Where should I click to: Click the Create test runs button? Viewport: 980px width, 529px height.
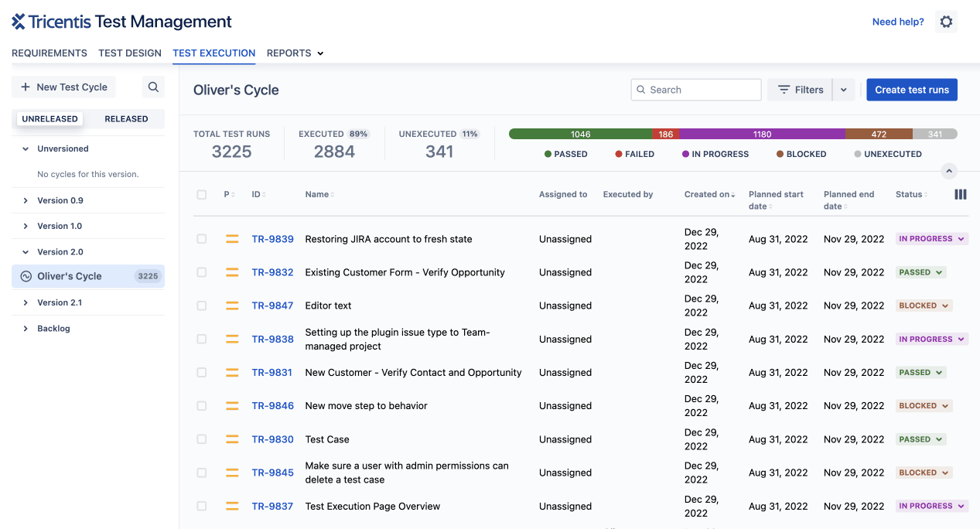click(911, 90)
